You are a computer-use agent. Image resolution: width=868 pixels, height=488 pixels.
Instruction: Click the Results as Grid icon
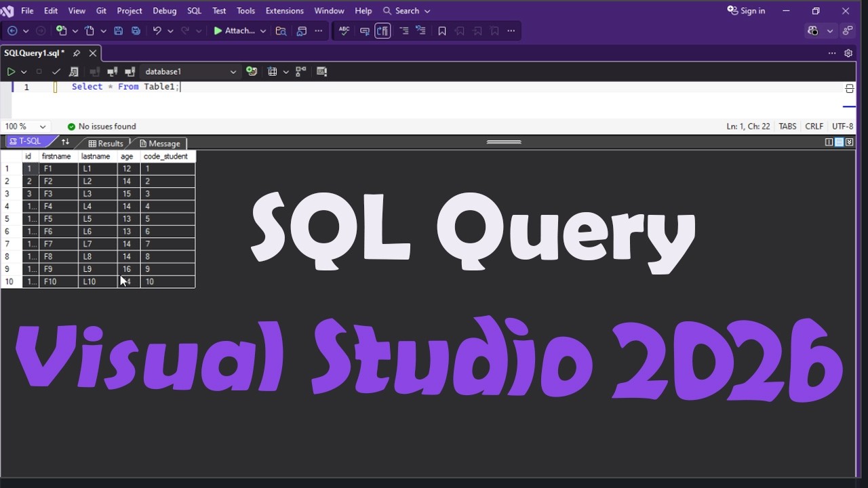pyautogui.click(x=272, y=71)
